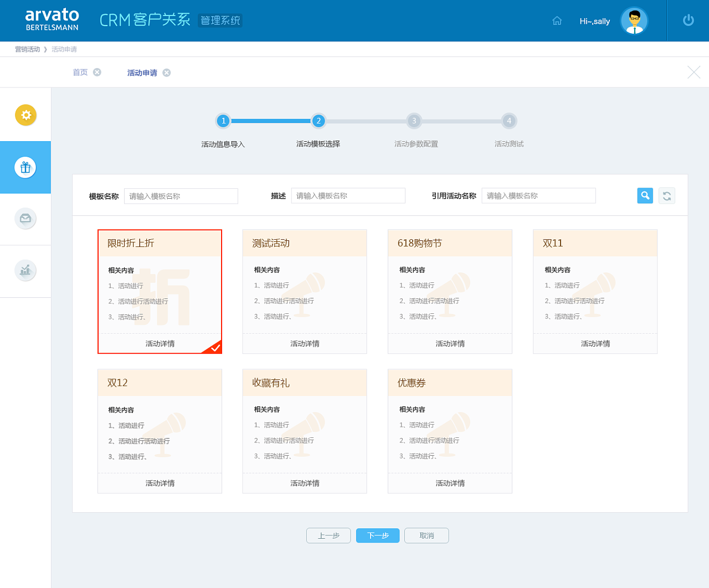The image size is (709, 588).
Task: Click the 下一步 button
Action: [x=377, y=535]
